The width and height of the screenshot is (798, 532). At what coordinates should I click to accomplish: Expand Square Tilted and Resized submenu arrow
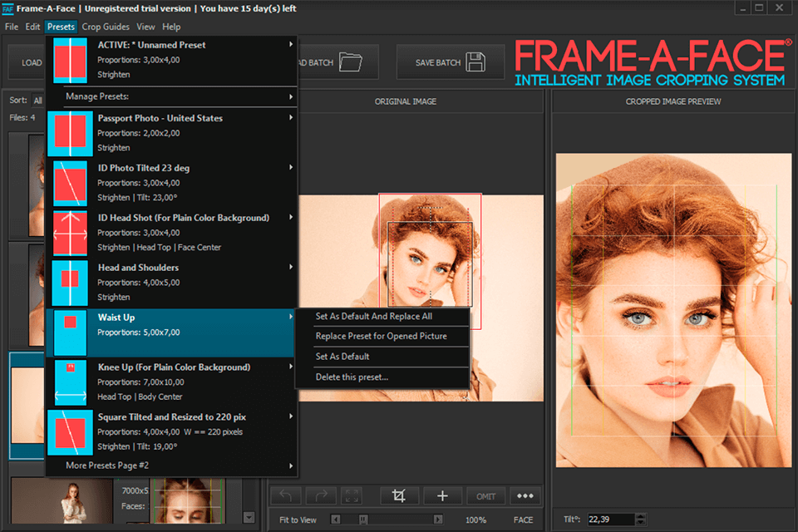tap(291, 416)
